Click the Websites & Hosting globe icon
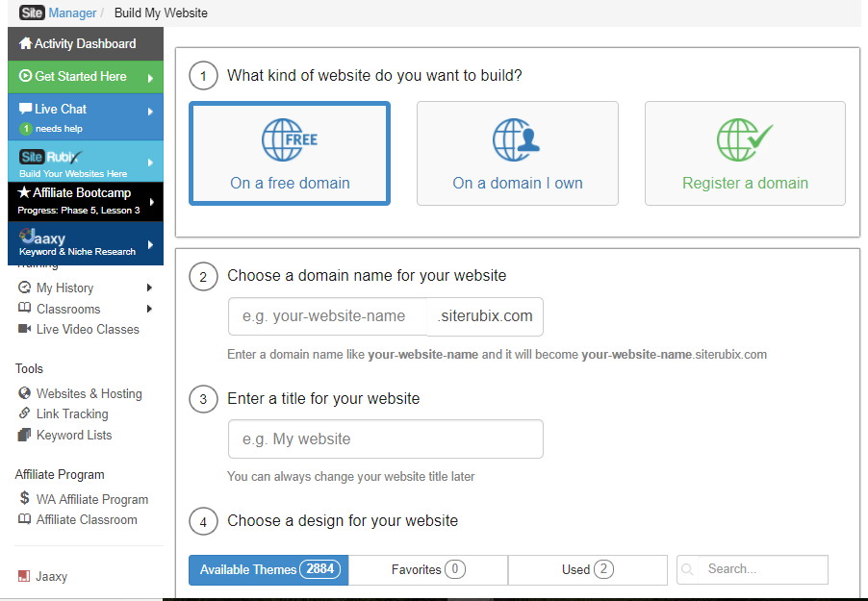This screenshot has height=601, width=868. [24, 393]
